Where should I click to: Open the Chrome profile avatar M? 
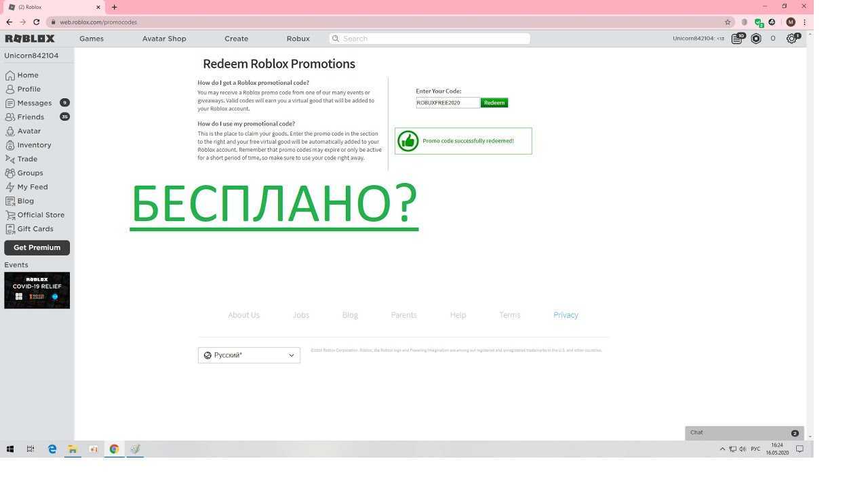(x=791, y=22)
